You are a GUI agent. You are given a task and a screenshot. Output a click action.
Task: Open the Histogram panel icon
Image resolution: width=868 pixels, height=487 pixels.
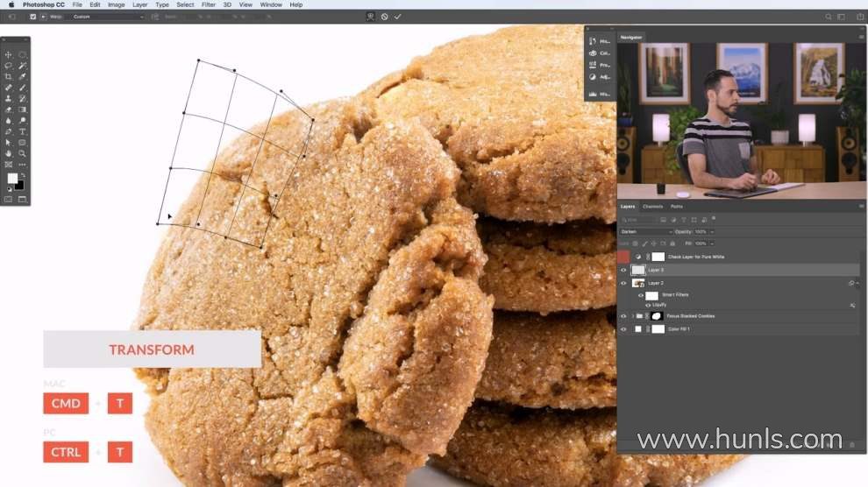[593, 94]
